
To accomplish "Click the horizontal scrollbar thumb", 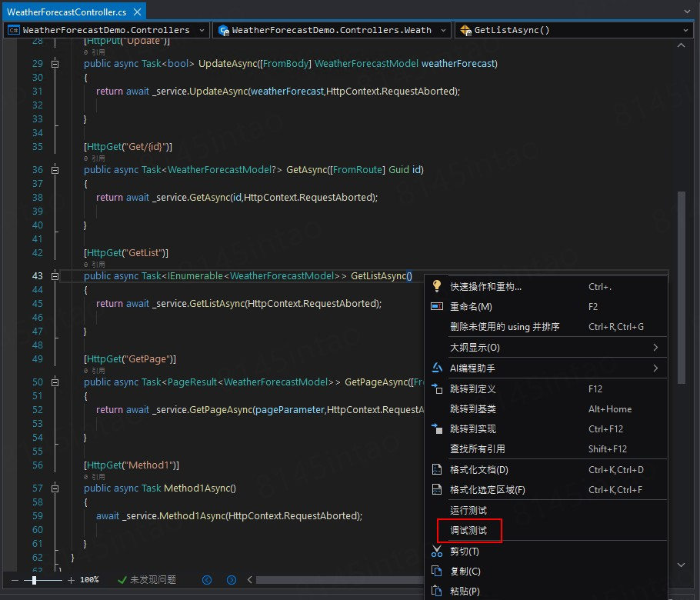I will pyautogui.click(x=339, y=580).
